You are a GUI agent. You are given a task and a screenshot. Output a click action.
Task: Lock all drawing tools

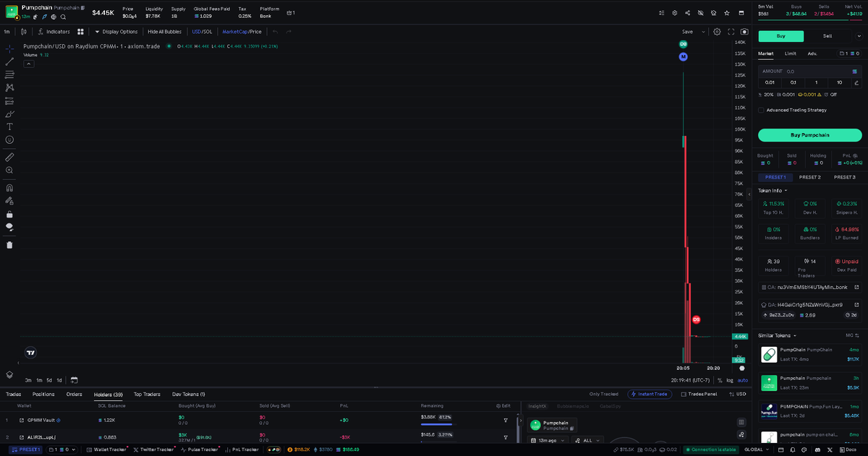9,214
